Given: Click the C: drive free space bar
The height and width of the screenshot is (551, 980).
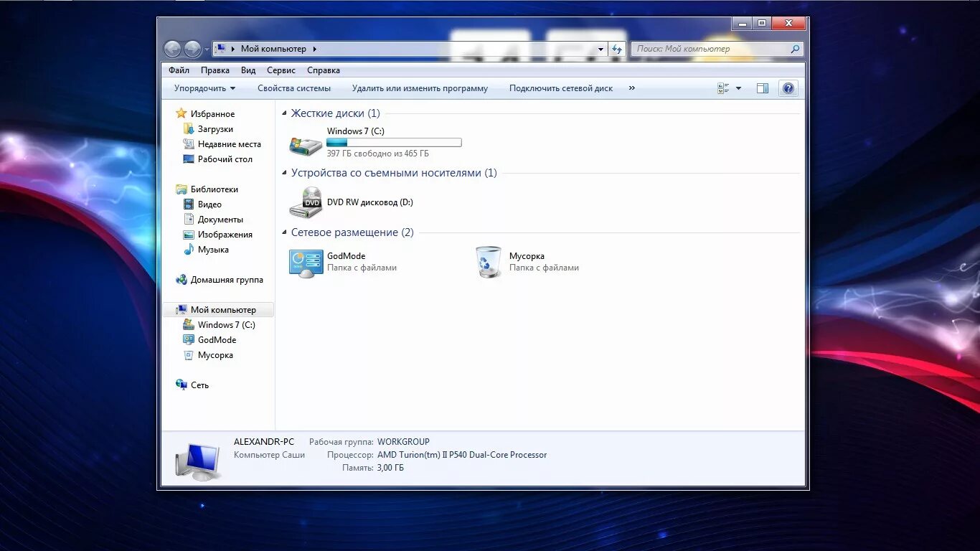Looking at the screenshot, I should click(394, 143).
